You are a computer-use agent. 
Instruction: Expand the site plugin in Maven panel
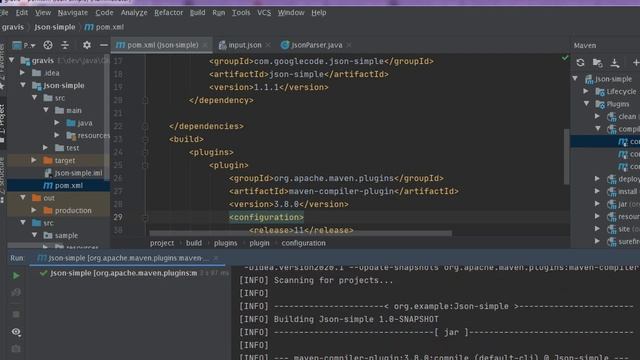pyautogui.click(x=598, y=229)
